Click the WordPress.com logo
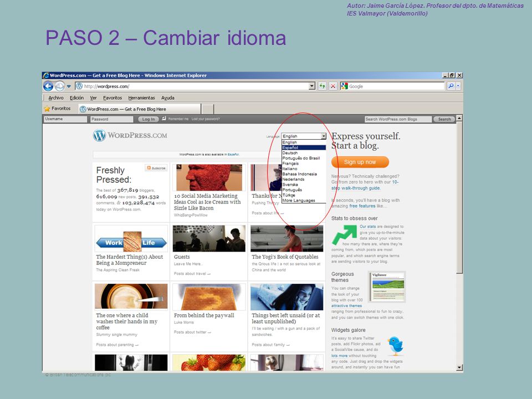Screen dimensions: 532x399 tap(130, 135)
